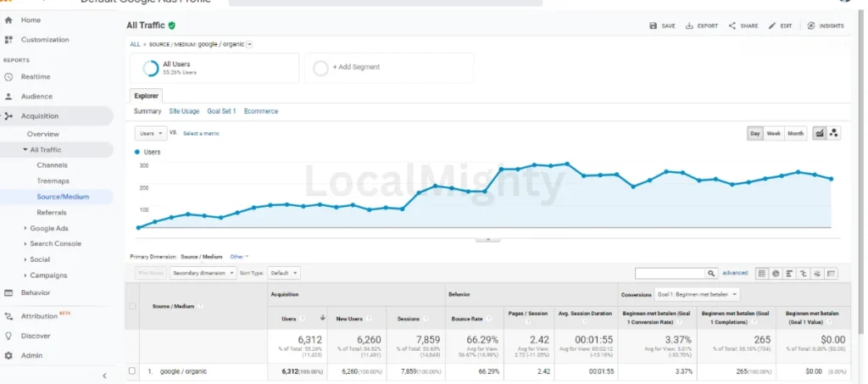Toggle chart to Week view

pos(774,133)
